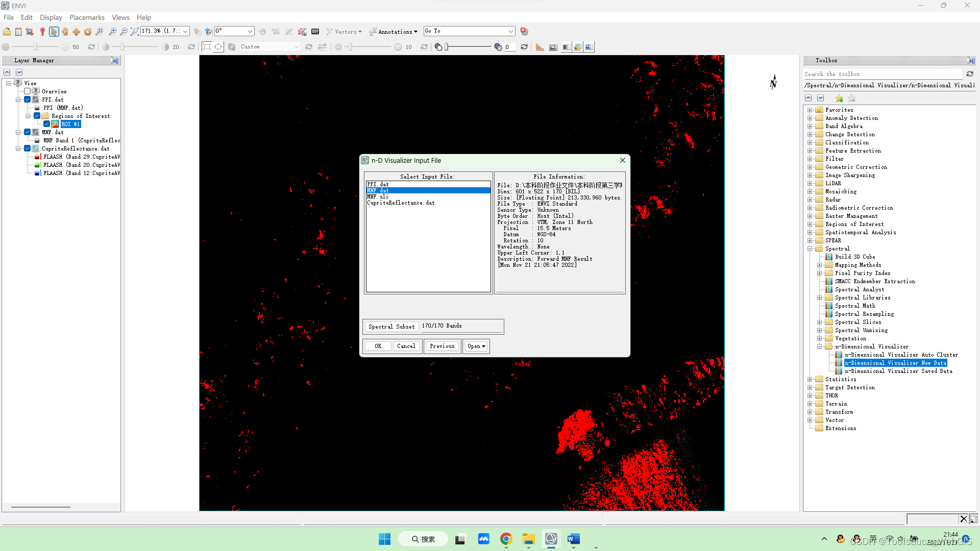Click the Open file folder icon
Screen dimensions: 980x551
tap(7, 32)
